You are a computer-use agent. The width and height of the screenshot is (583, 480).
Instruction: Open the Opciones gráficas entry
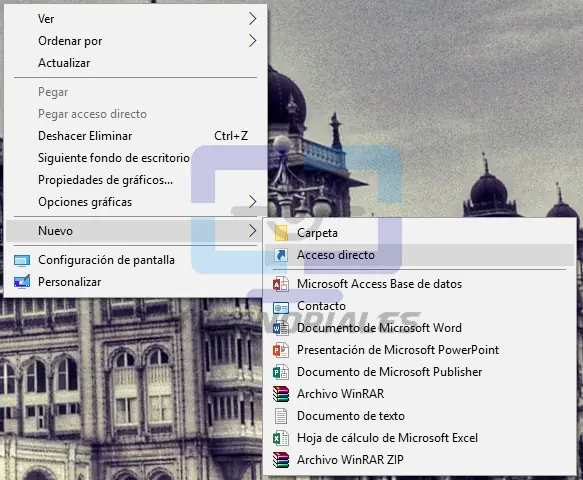pos(135,202)
